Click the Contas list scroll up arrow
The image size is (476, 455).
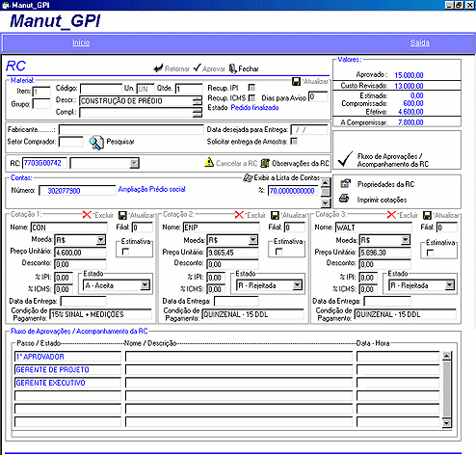[325, 182]
